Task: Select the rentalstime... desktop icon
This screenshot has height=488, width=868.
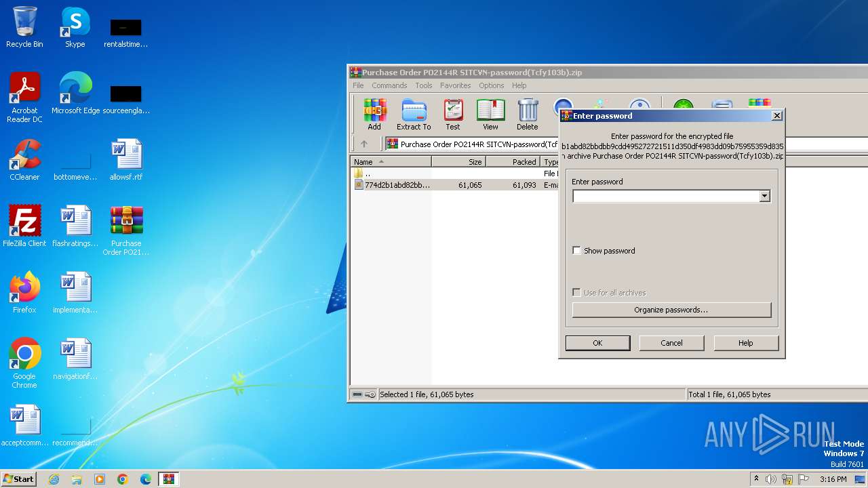Action: coord(126,33)
